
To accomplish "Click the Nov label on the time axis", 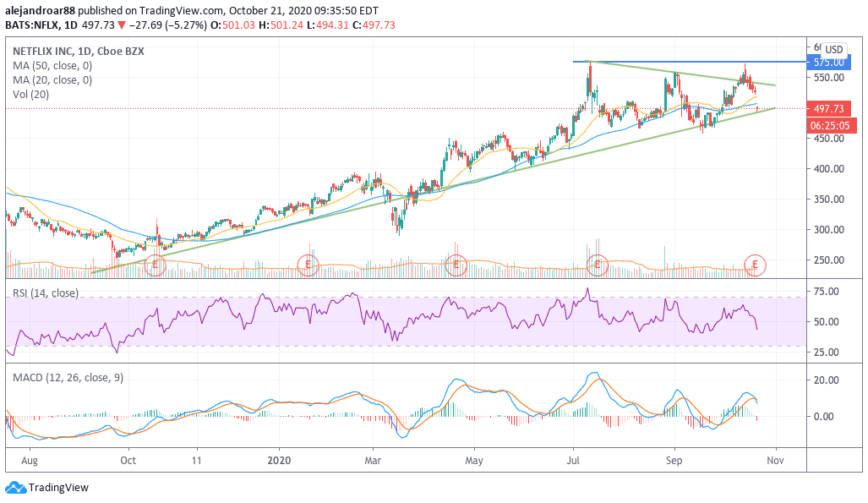I will tap(775, 461).
